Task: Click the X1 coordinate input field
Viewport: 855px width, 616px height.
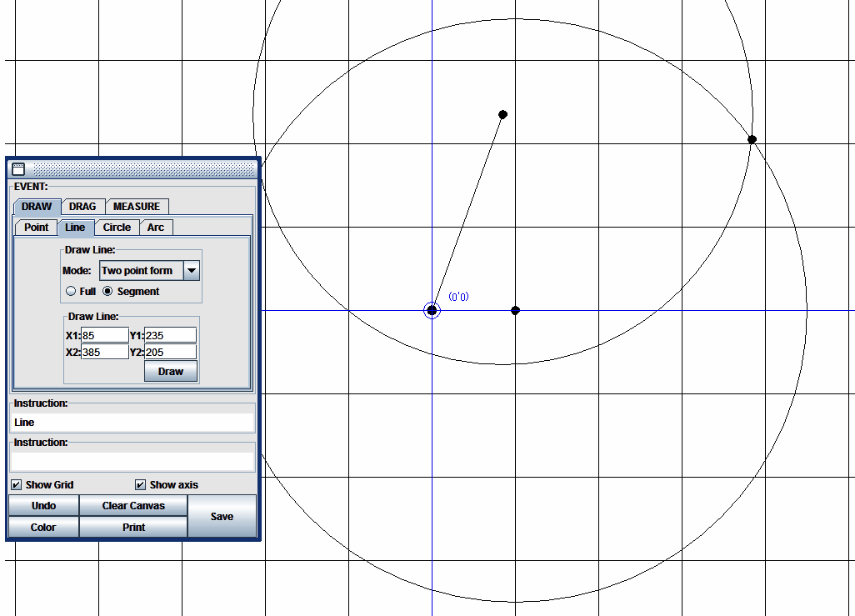Action: click(x=105, y=335)
